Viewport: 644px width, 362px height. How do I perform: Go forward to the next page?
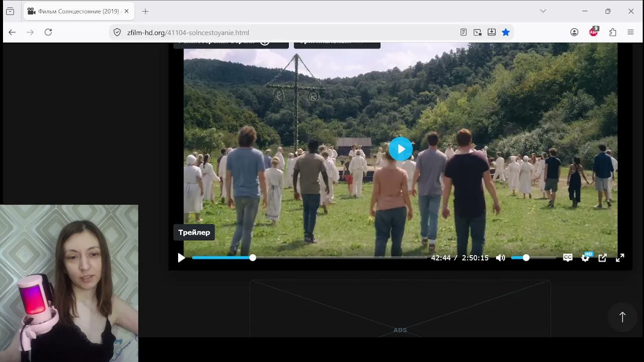coord(30,32)
